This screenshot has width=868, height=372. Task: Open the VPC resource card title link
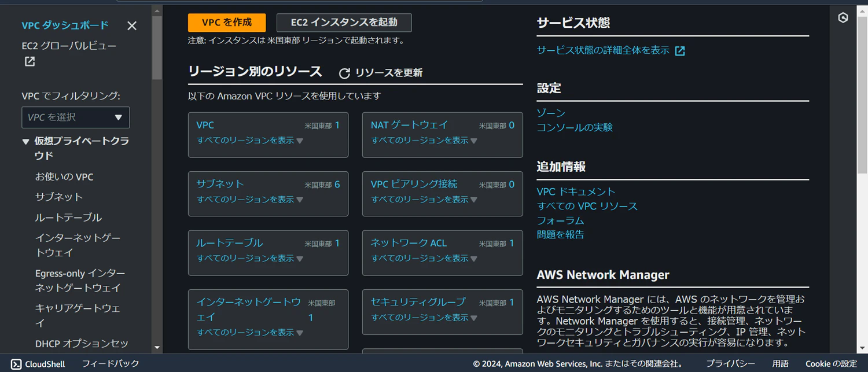(205, 125)
